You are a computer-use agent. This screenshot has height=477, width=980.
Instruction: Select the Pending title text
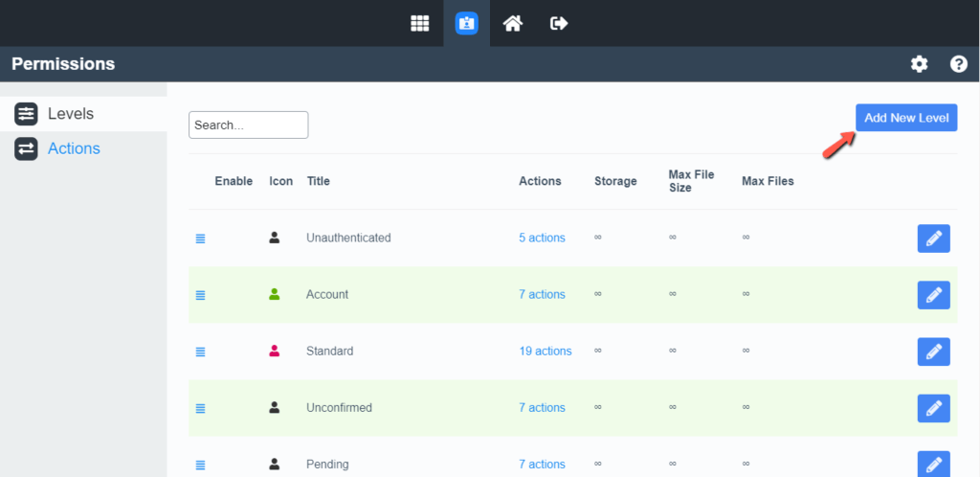327,464
